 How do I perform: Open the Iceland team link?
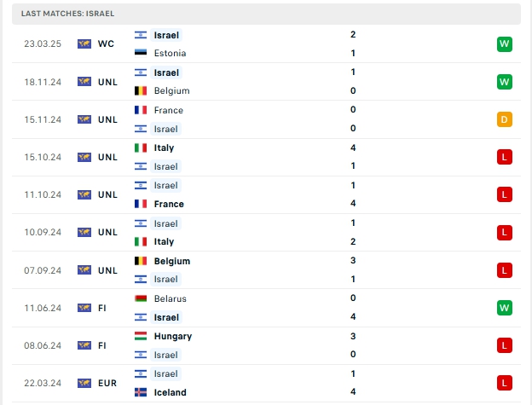[170, 392]
